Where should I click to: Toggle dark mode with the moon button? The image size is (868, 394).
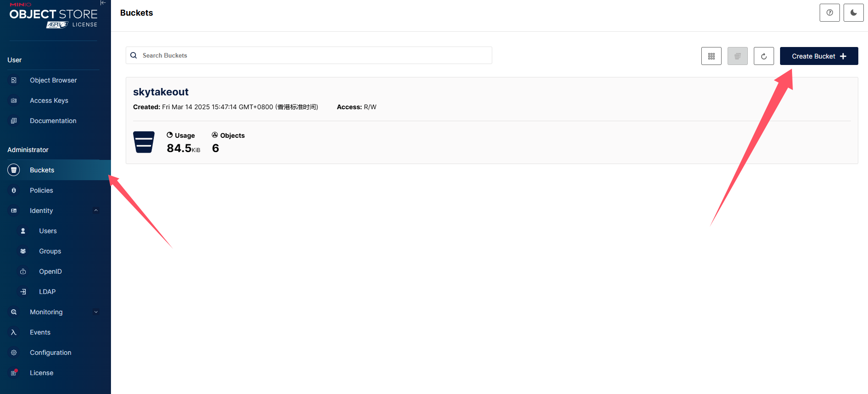(854, 12)
